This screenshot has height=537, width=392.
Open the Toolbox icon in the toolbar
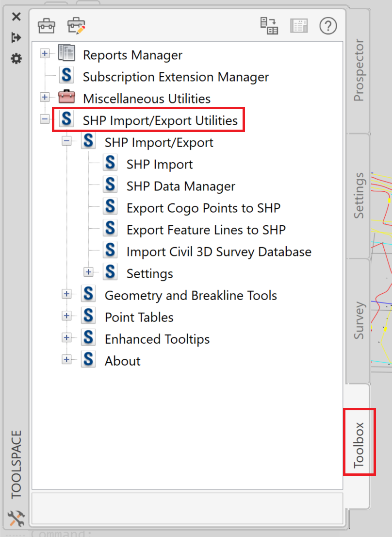tap(47, 26)
